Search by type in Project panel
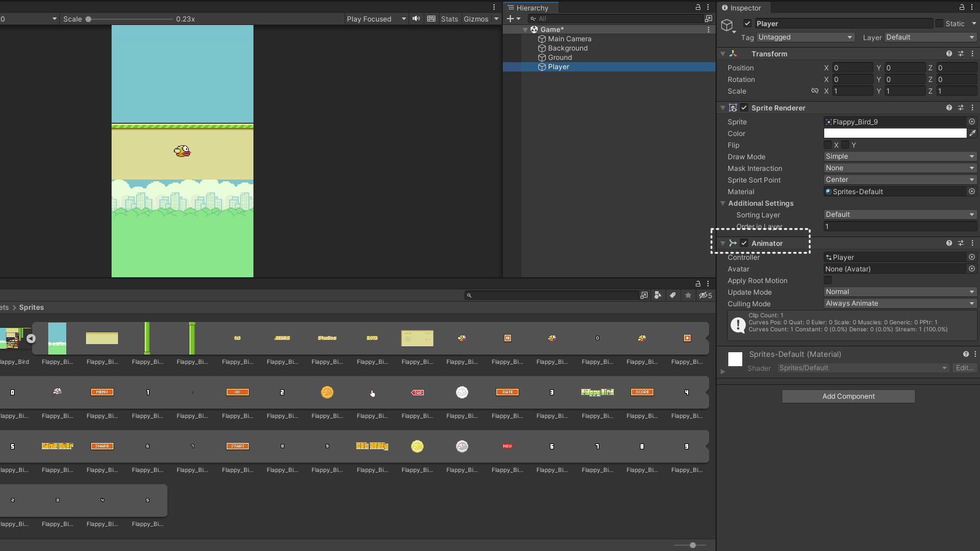Image resolution: width=980 pixels, height=551 pixels. click(657, 295)
